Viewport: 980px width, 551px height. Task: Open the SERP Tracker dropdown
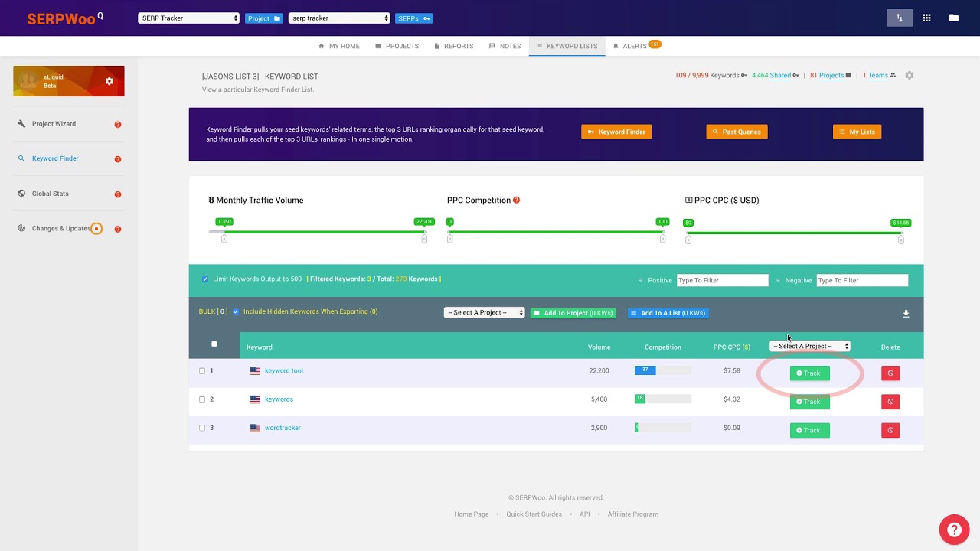click(188, 18)
